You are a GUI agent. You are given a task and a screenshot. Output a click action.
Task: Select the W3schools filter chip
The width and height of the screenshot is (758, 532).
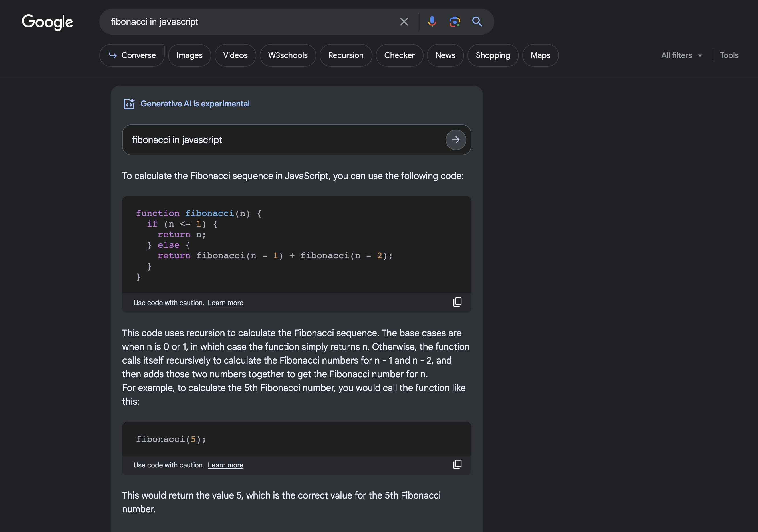288,55
